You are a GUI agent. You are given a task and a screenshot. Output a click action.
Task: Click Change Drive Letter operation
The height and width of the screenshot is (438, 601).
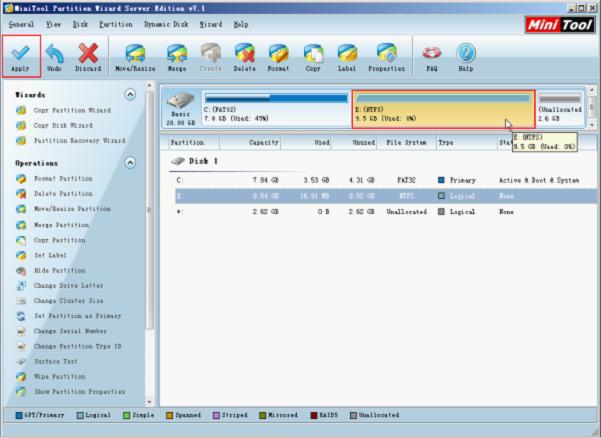pos(68,285)
